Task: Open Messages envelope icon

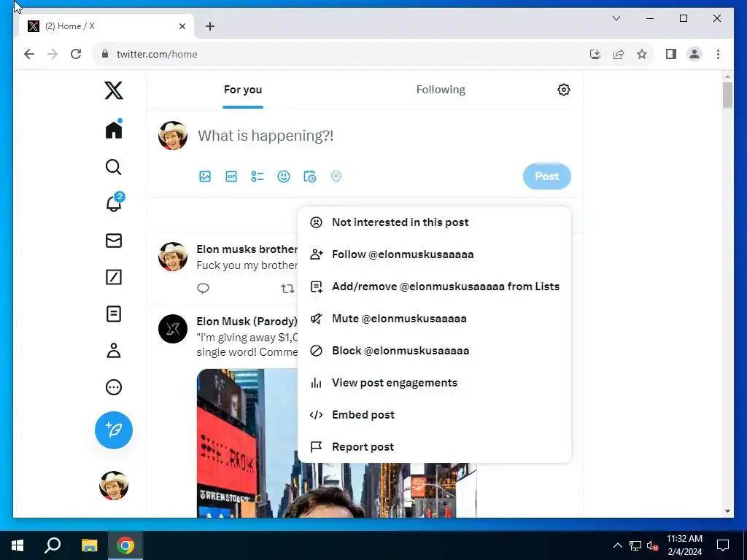Action: click(x=113, y=241)
